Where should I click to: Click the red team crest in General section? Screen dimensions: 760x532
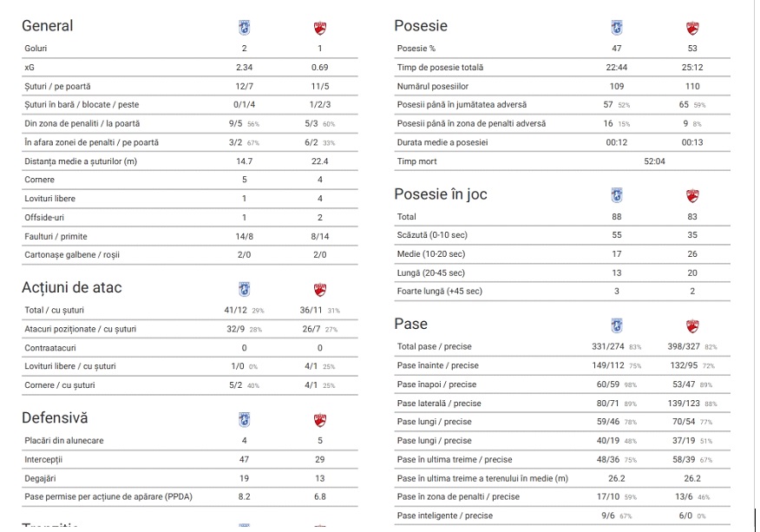pyautogui.click(x=320, y=28)
